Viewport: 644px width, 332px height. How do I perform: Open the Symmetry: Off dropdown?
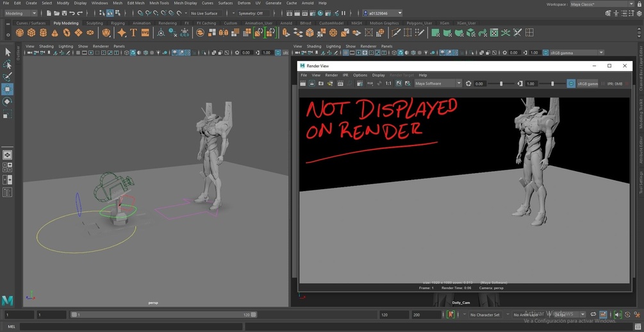tap(254, 13)
